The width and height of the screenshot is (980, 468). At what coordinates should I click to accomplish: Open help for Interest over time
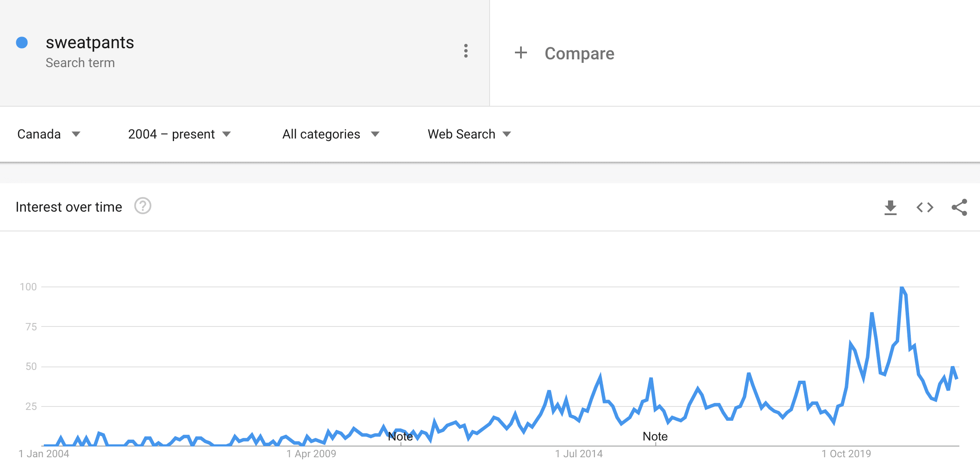(x=143, y=206)
